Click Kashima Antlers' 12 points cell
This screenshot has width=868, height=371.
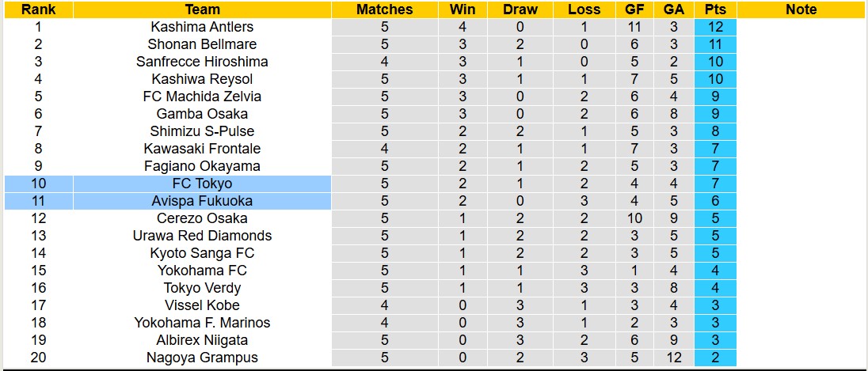(715, 27)
